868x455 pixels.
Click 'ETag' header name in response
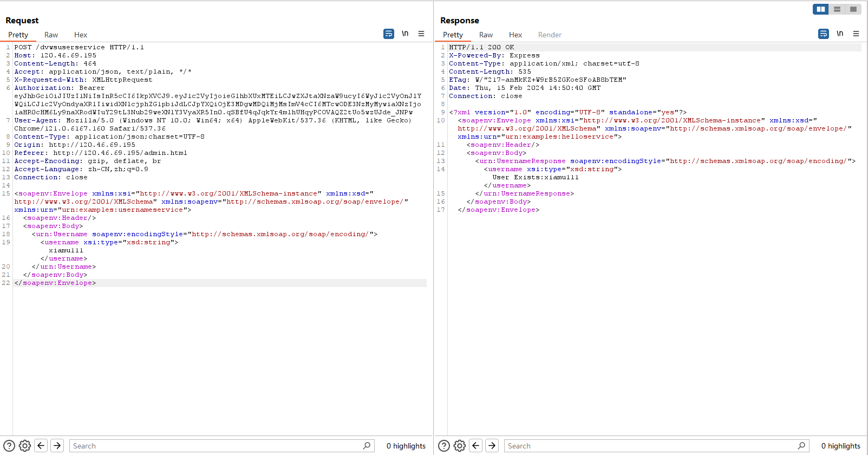tap(458, 80)
